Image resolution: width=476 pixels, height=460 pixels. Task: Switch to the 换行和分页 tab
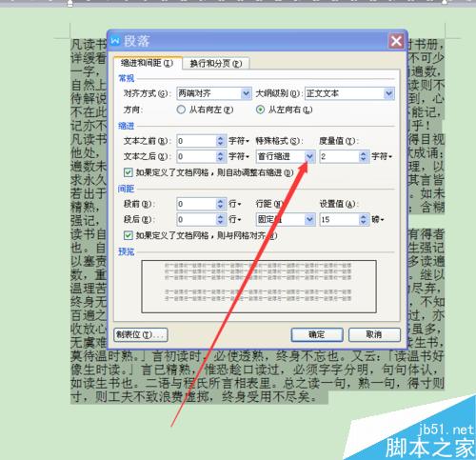point(216,64)
